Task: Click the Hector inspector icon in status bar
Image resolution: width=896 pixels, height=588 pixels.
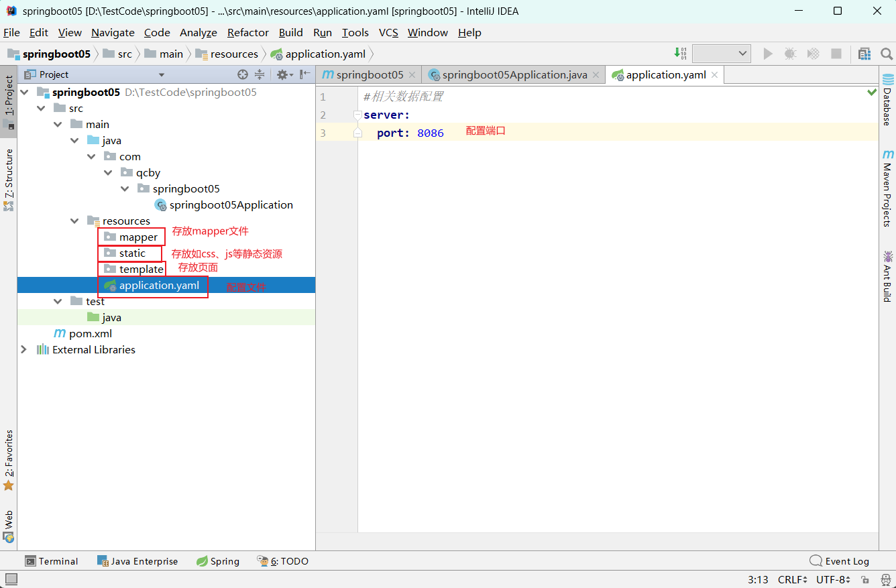Action: tap(885, 580)
